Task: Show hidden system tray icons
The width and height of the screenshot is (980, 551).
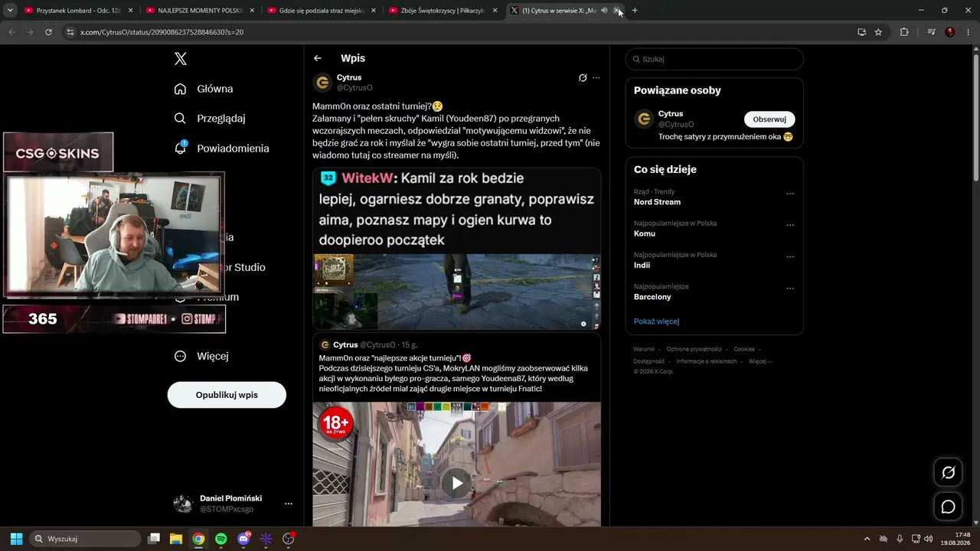Action: point(867,539)
